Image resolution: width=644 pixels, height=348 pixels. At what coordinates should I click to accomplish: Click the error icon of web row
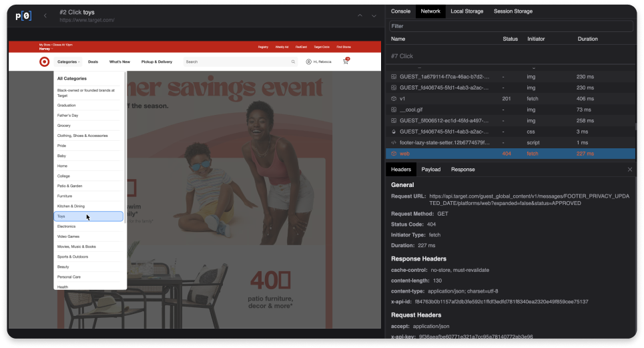coord(394,154)
